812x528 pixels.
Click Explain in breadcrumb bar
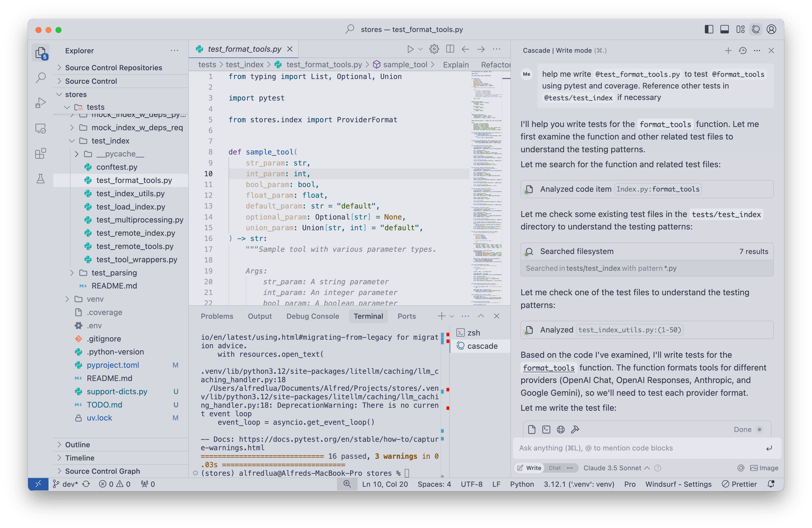pyautogui.click(x=456, y=65)
